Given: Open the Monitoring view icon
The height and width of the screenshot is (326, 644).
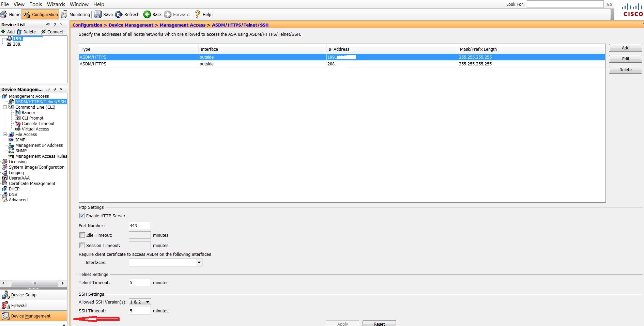Looking at the screenshot, I should point(64,14).
